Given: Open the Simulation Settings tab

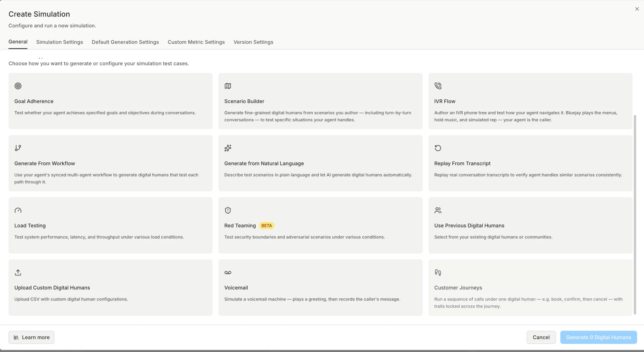Looking at the screenshot, I should [x=60, y=42].
